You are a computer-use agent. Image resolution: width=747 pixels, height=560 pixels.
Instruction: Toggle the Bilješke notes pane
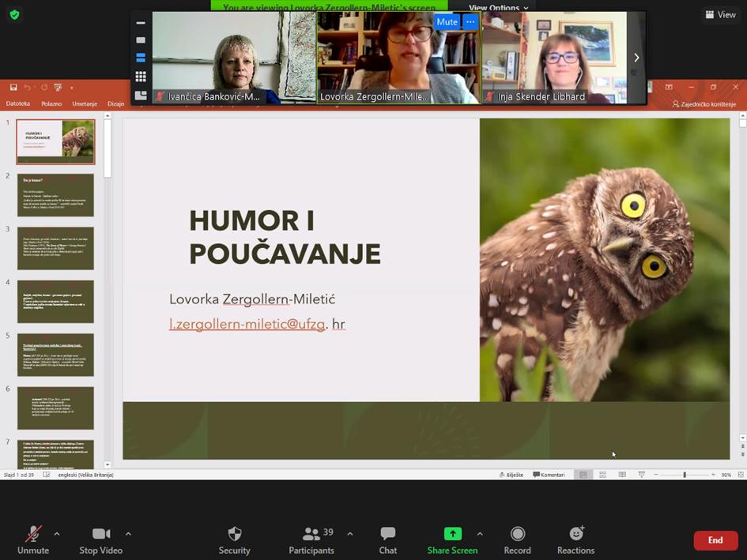511,475
